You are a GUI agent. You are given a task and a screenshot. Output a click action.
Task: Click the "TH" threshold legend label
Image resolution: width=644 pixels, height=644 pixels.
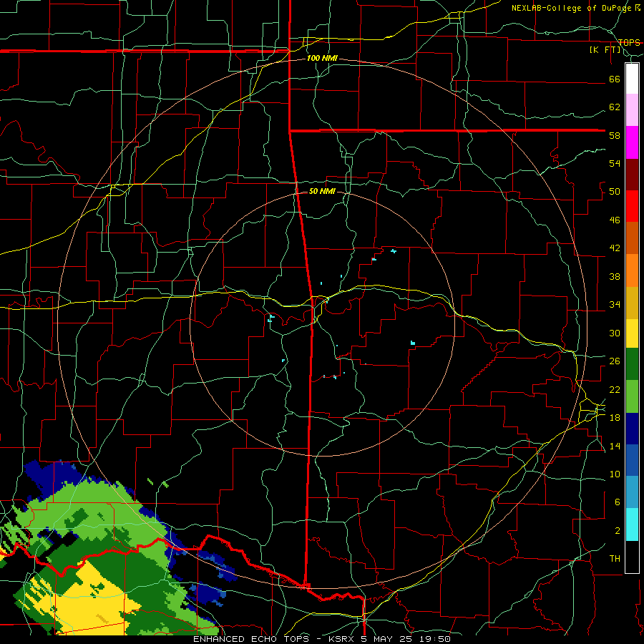click(x=615, y=559)
